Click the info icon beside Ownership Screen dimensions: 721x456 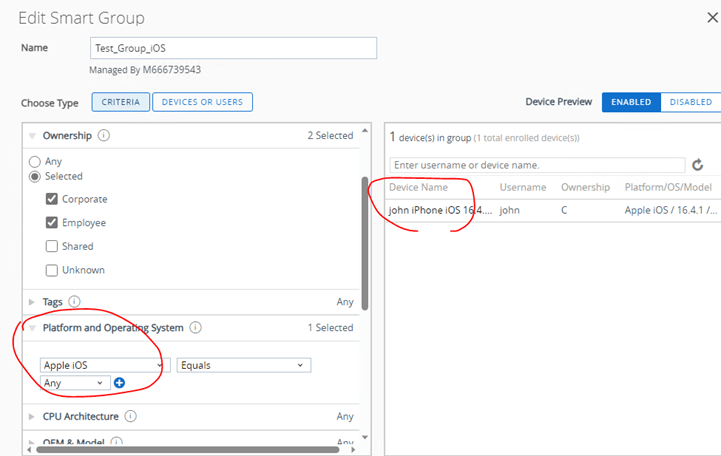[104, 136]
